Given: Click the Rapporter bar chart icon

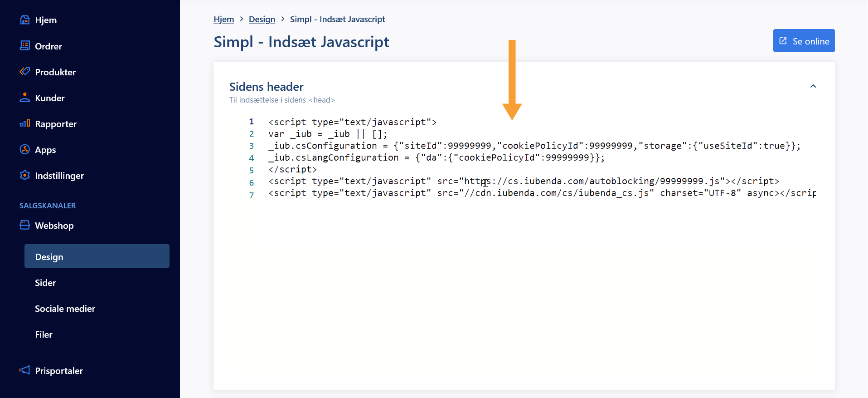Looking at the screenshot, I should (25, 123).
